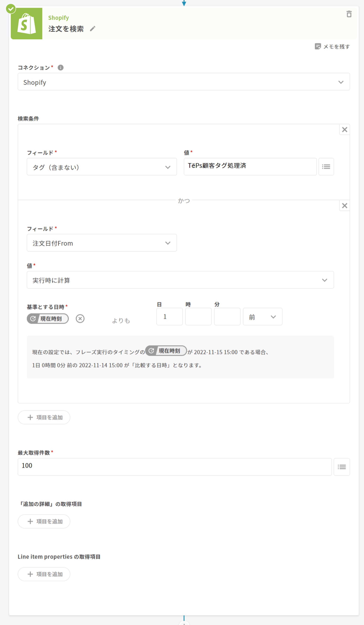Remove the 注文日付From condition with X
The width and height of the screenshot is (364, 625).
pos(344,206)
